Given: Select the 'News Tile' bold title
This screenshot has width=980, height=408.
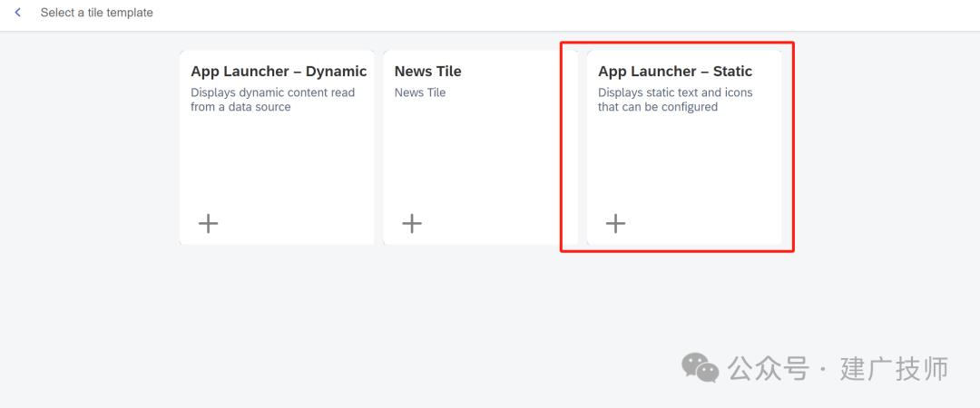Looking at the screenshot, I should (x=427, y=72).
